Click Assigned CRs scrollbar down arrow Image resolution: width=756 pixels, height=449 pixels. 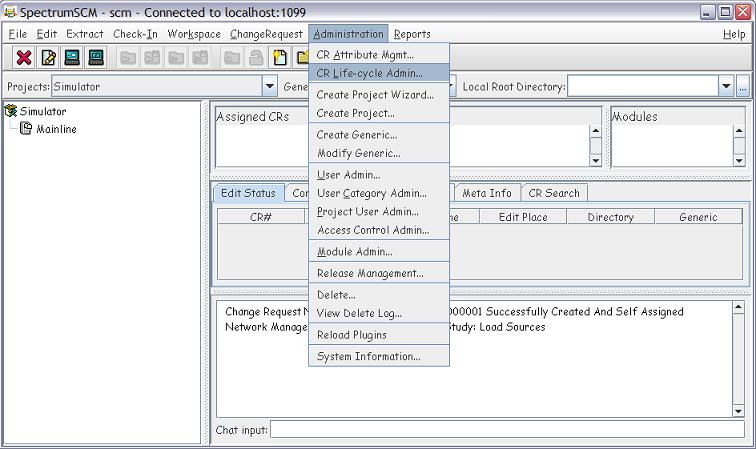click(x=596, y=161)
